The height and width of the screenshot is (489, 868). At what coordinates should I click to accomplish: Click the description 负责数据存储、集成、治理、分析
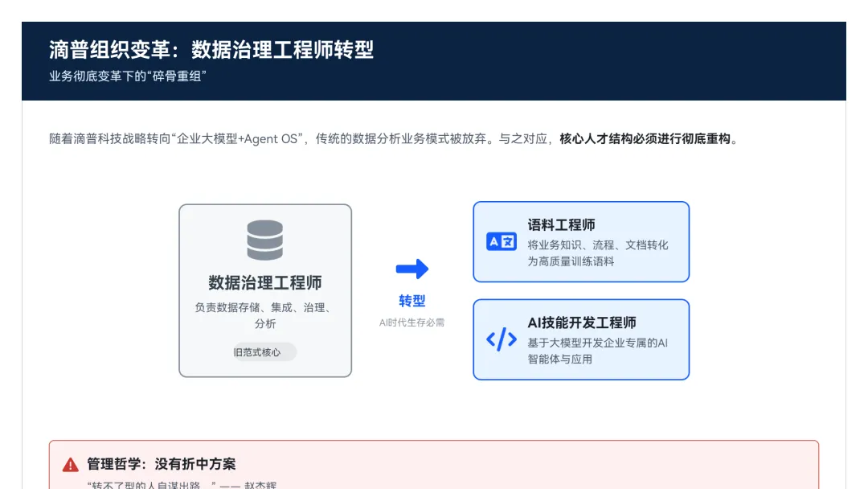264,315
